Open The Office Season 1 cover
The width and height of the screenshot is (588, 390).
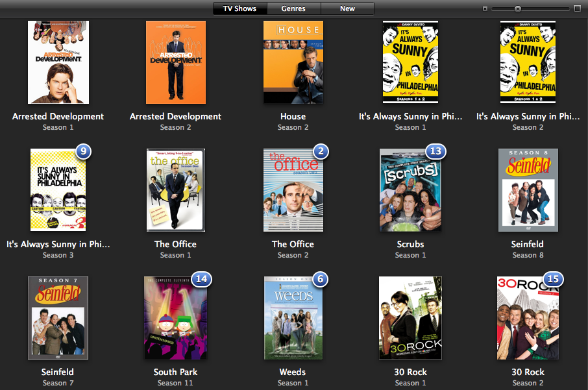[x=176, y=190]
